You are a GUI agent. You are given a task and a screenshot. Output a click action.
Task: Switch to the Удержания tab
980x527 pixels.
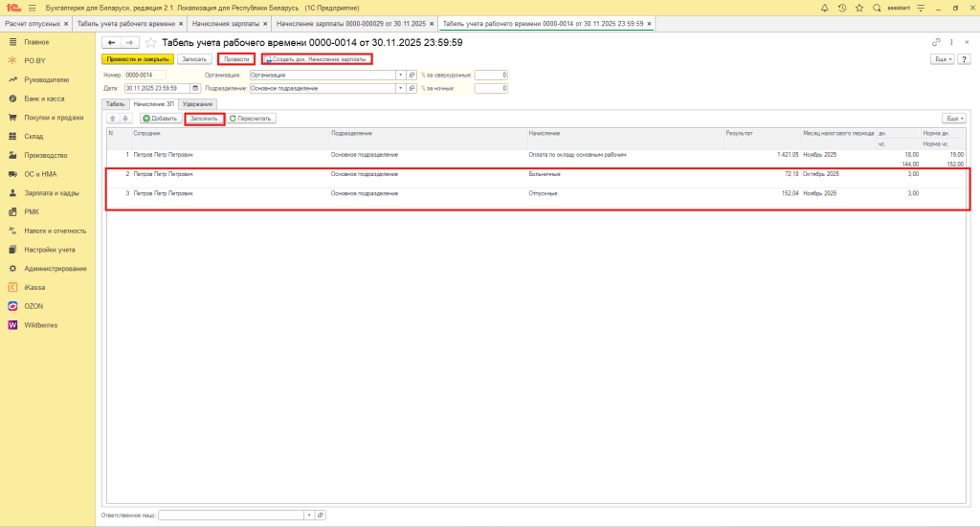click(x=197, y=103)
